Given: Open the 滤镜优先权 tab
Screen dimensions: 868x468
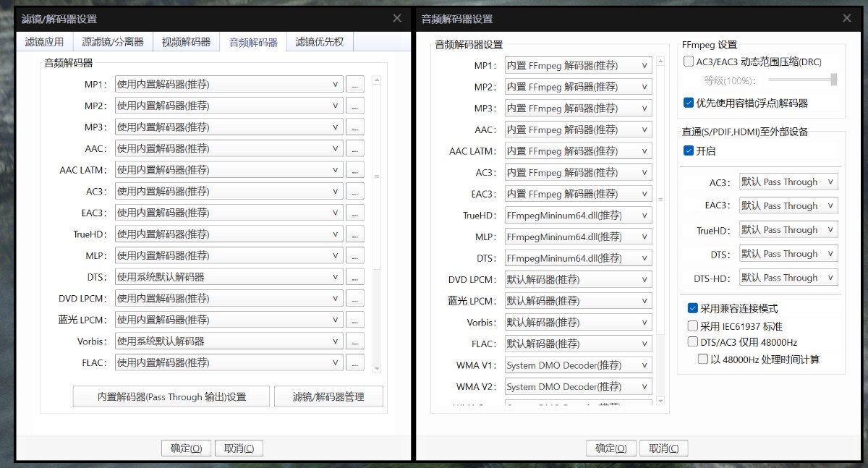Looking at the screenshot, I should pyautogui.click(x=320, y=42).
